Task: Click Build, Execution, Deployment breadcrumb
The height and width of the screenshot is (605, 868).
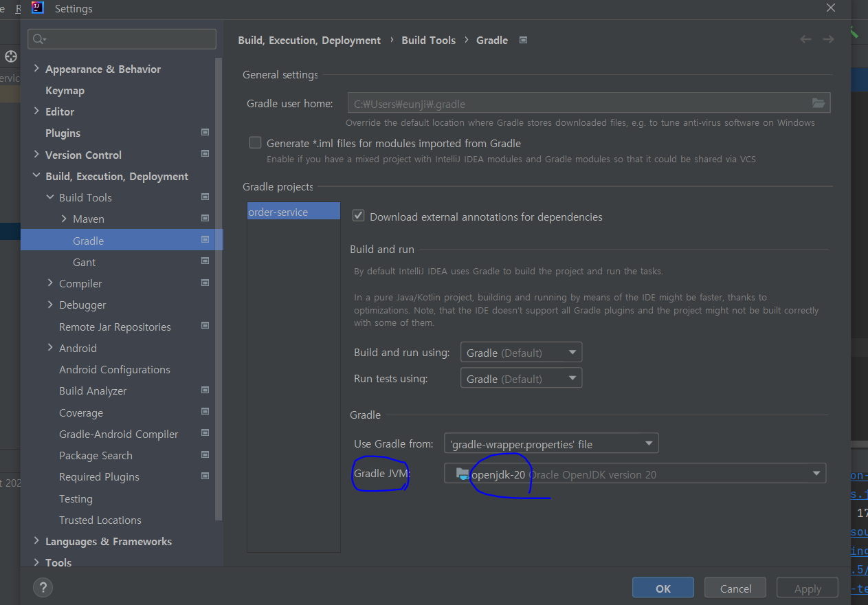Action: click(309, 40)
